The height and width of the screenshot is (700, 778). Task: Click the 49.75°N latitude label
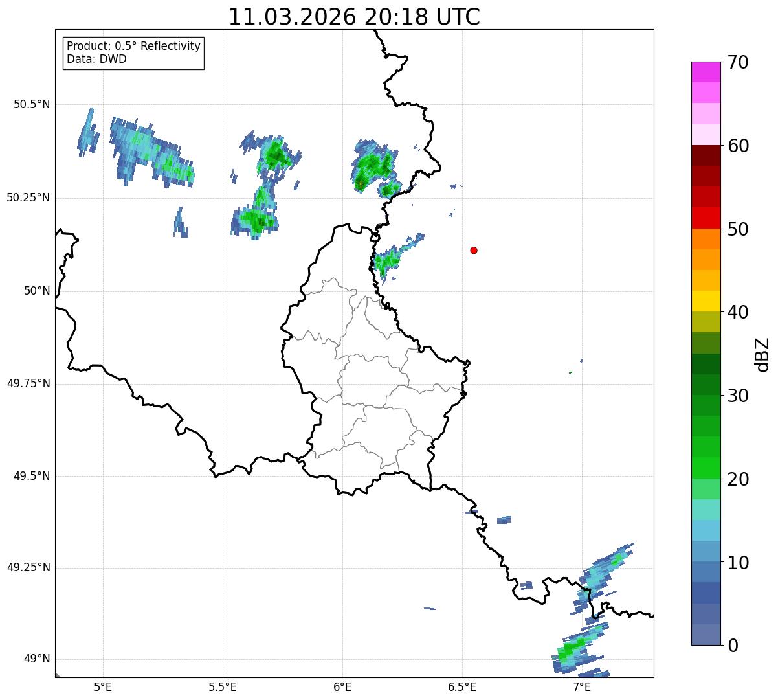(28, 383)
